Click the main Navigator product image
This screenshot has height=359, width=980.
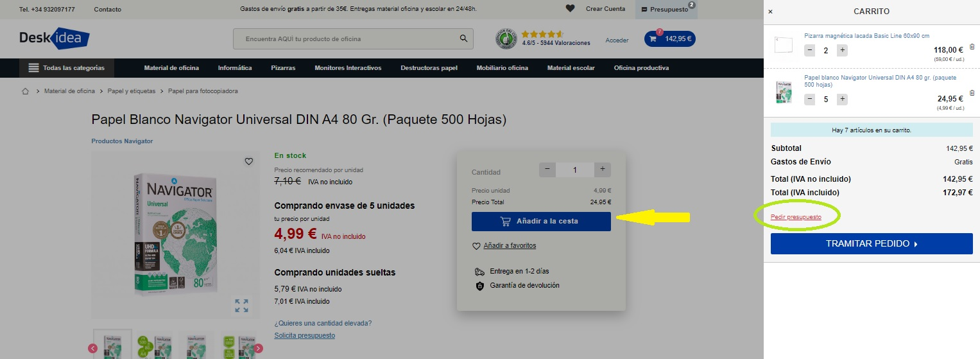click(x=175, y=234)
